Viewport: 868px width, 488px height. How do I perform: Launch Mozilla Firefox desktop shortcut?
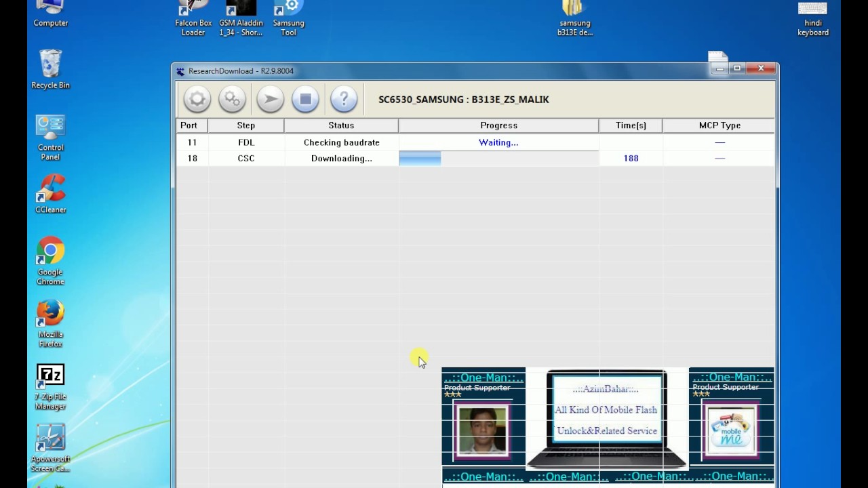pos(51,323)
